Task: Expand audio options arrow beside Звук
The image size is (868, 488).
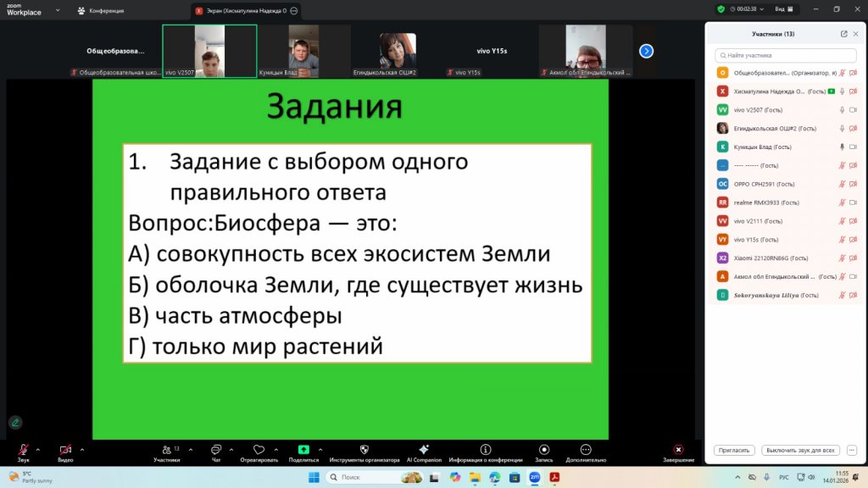Action: click(x=37, y=450)
